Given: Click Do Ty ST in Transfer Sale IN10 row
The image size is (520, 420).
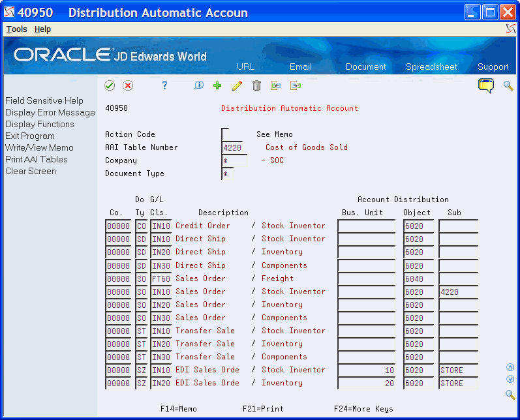Looking at the screenshot, I should tap(142, 331).
